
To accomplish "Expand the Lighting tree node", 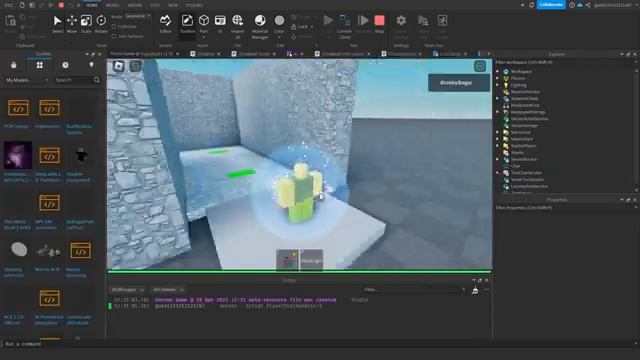I will pos(498,85).
